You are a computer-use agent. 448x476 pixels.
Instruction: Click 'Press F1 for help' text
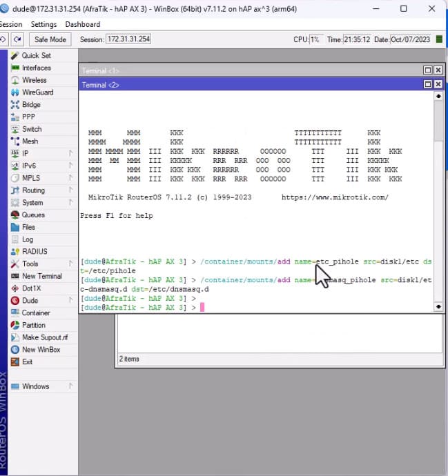(x=117, y=216)
